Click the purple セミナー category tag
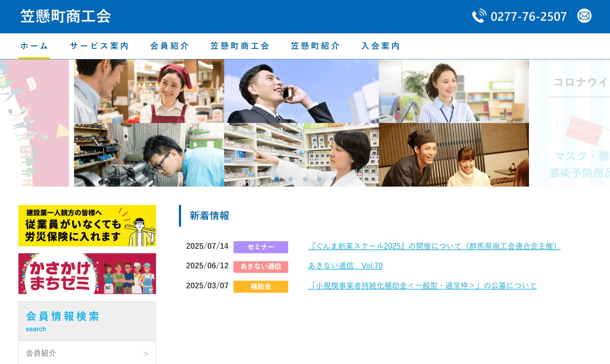 [261, 247]
